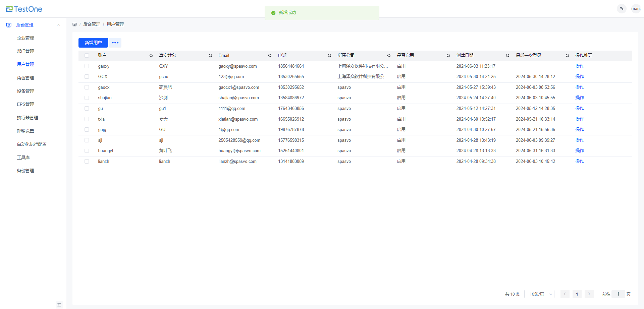Check the select-all checkbox in table header
The image size is (644, 309).
87,56
